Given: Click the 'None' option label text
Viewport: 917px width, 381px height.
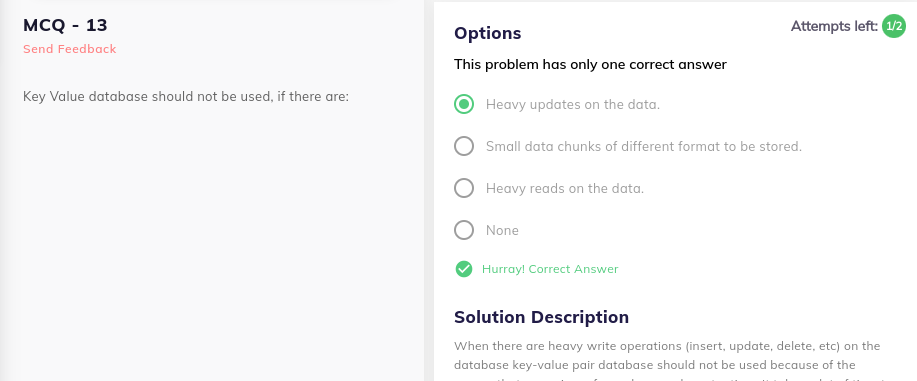Looking at the screenshot, I should (x=502, y=231).
